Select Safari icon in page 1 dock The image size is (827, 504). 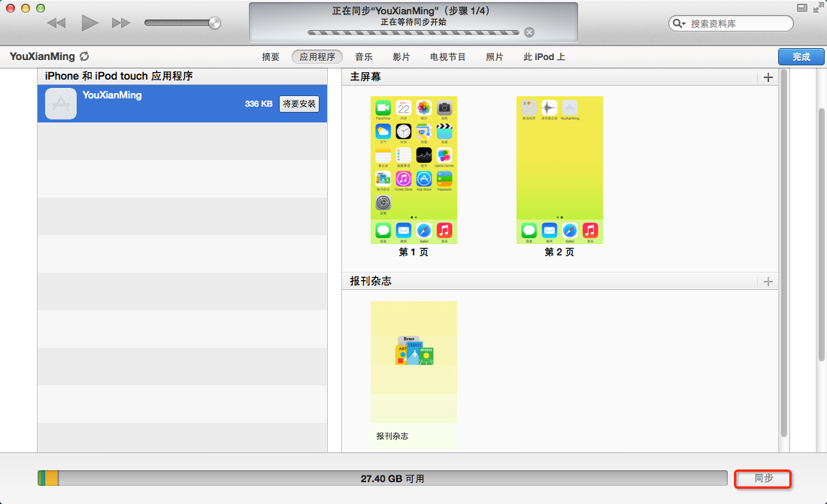(424, 231)
